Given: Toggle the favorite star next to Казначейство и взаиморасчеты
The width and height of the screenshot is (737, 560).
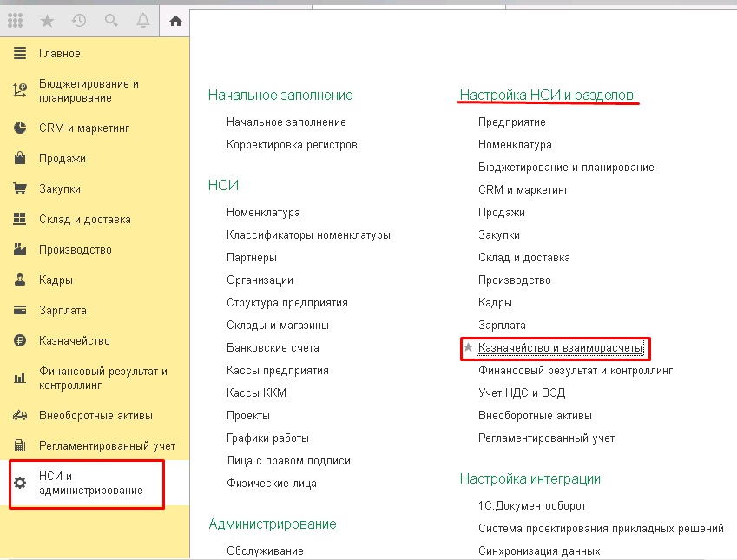Looking at the screenshot, I should point(469,347).
